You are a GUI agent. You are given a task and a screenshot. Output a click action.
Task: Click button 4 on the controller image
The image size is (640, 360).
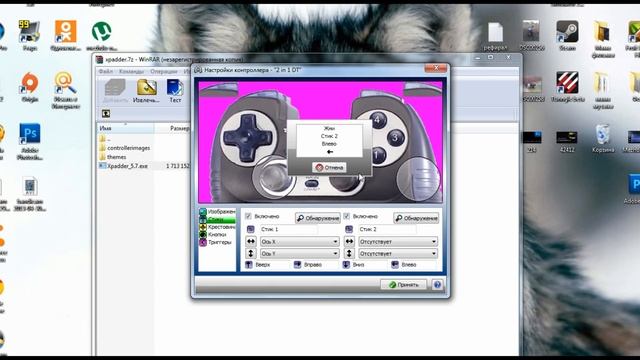pyautogui.click(x=378, y=120)
